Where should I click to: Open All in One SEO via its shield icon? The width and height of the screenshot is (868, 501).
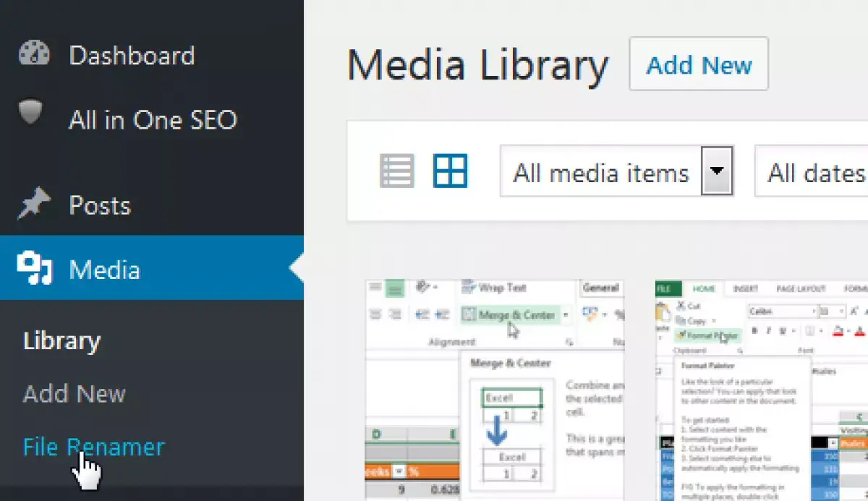tap(31, 113)
